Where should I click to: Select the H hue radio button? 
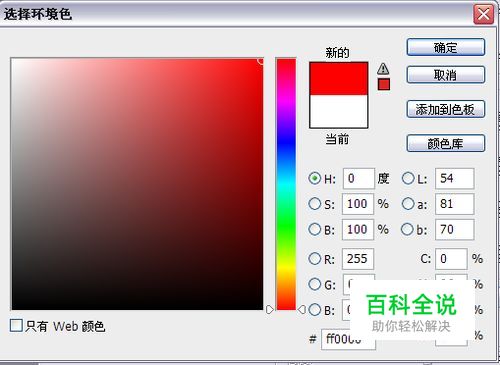pos(314,178)
